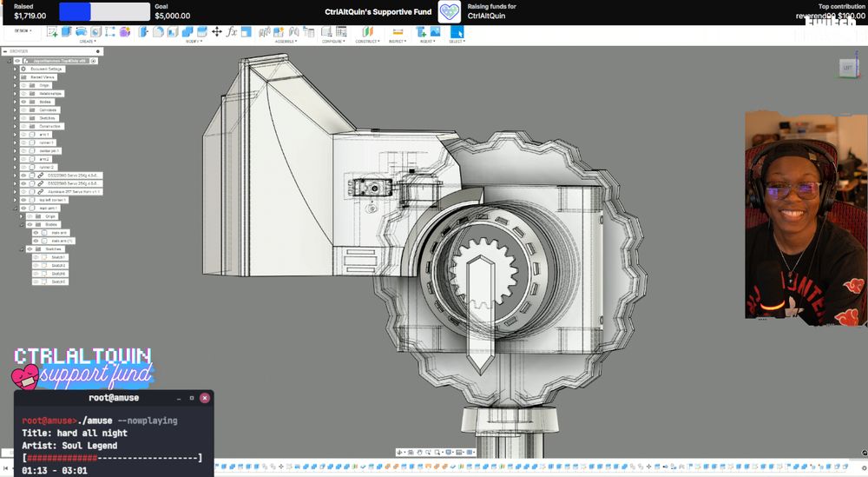Select the Sketch6 item in browser
The image size is (868, 477).
(x=58, y=274)
